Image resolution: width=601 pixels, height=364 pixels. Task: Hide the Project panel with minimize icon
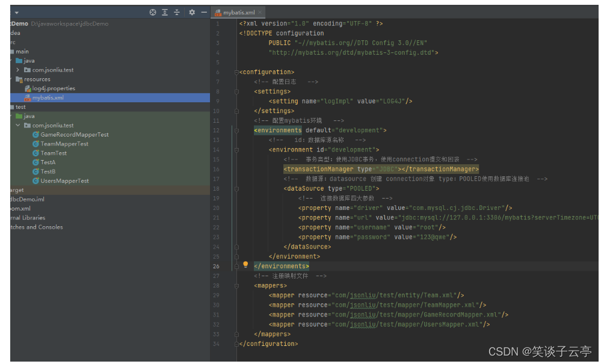coord(204,12)
